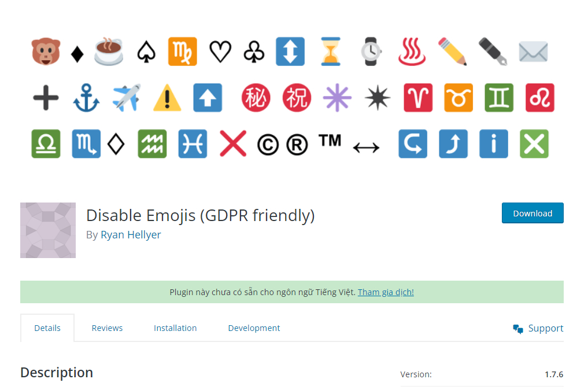This screenshot has height=390, width=588.
Task: Click the blue up-down arrow emoji
Action: [x=290, y=51]
